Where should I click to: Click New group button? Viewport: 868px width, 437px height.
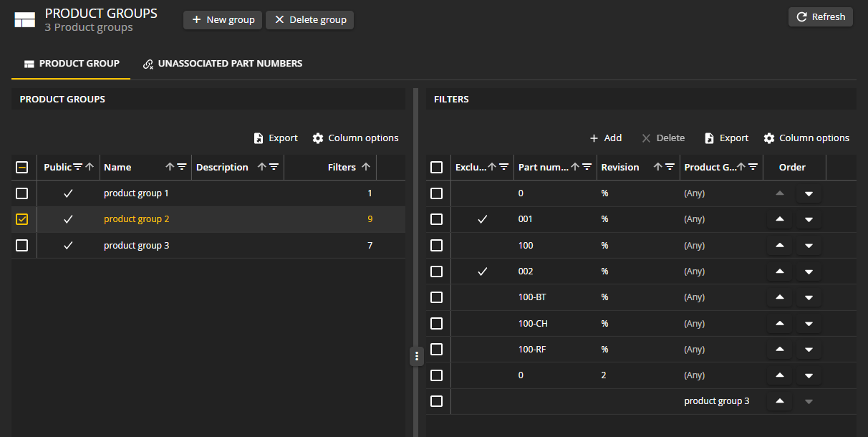click(x=223, y=20)
